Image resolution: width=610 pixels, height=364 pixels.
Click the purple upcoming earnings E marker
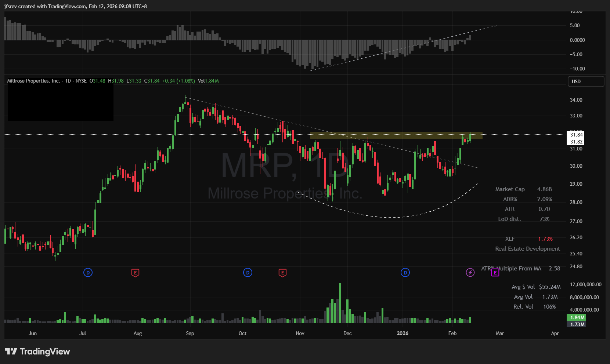pyautogui.click(x=495, y=273)
